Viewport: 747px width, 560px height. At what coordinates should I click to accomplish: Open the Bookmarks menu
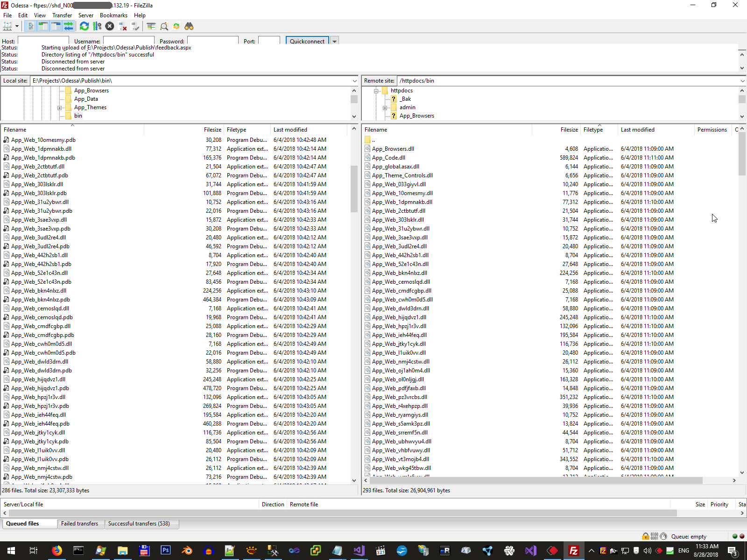pos(113,15)
